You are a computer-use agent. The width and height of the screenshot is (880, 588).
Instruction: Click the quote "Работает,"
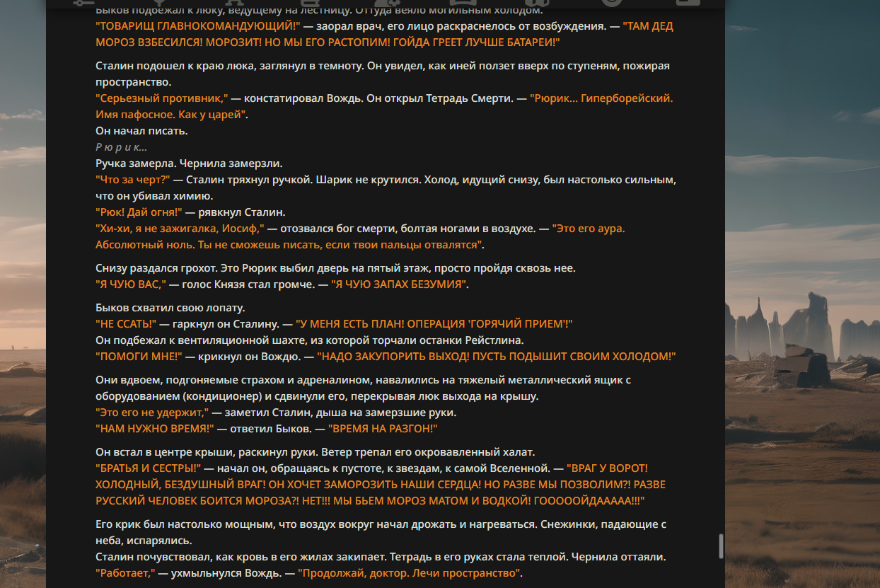125,573
